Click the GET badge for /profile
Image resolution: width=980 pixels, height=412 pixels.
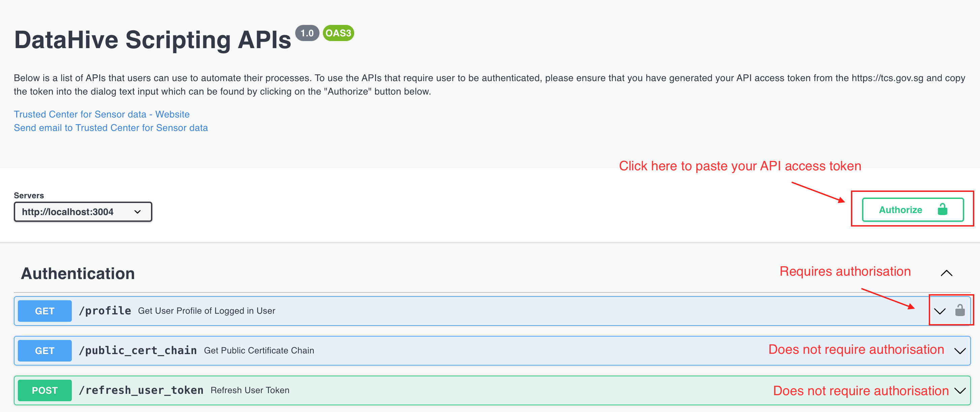click(44, 311)
